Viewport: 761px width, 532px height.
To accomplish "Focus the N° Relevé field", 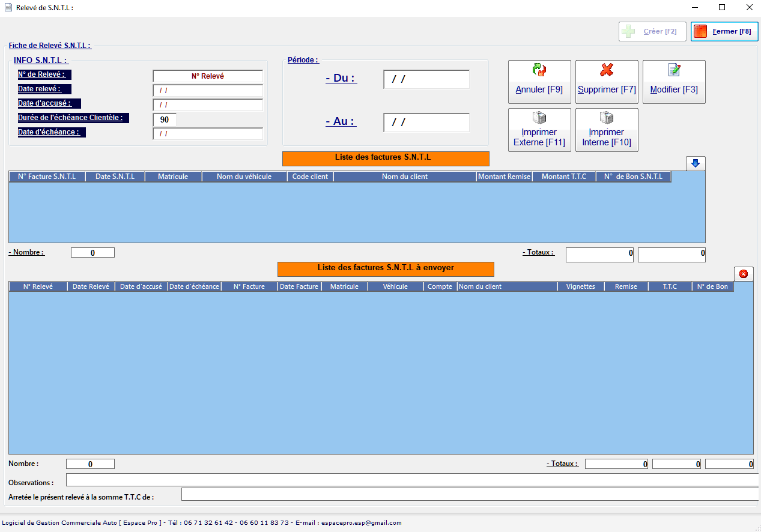I will (208, 76).
